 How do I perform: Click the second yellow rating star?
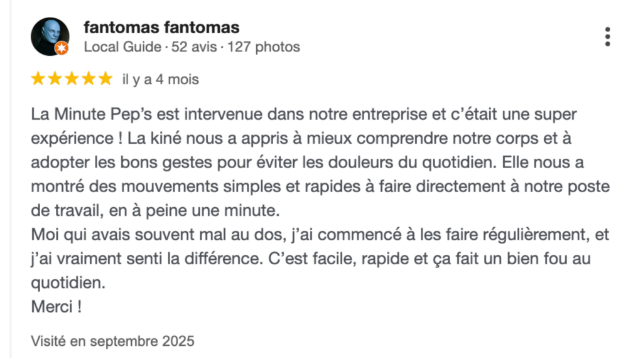coord(55,79)
